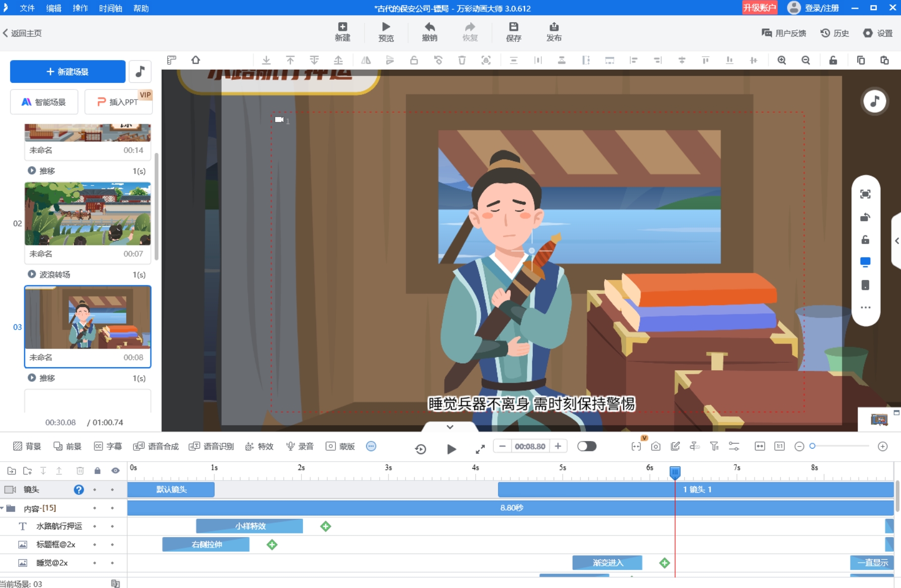Image resolution: width=901 pixels, height=588 pixels.
Task: Click the filter funnel icon in timeline toolbar
Action: [714, 447]
